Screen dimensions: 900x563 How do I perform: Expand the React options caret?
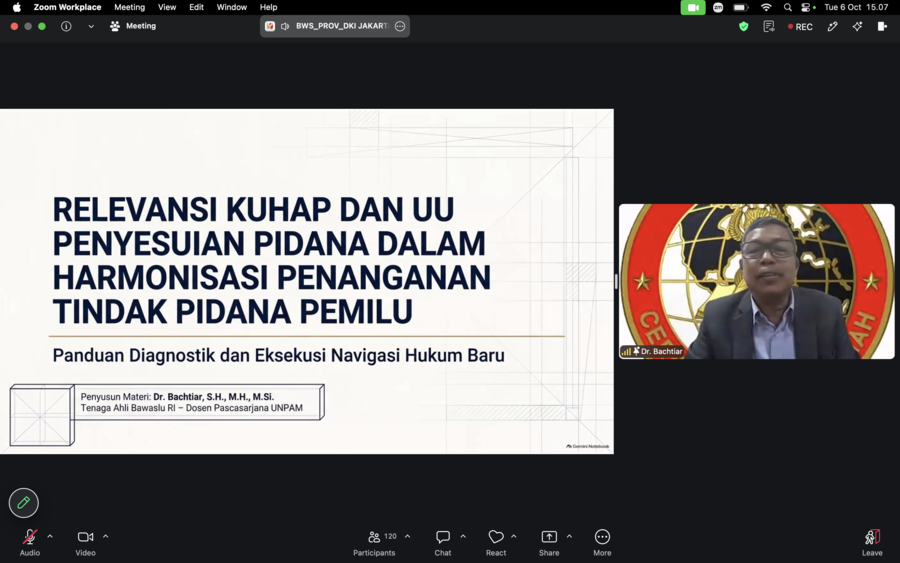click(514, 537)
